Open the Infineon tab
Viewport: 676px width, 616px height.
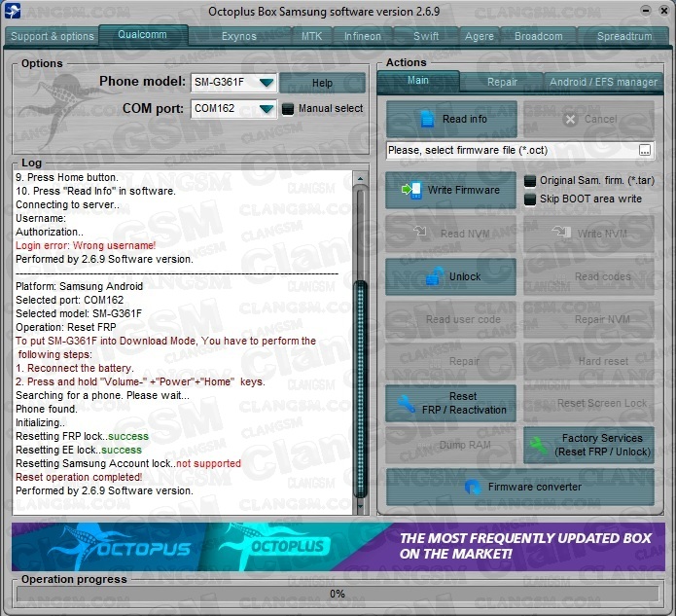tap(363, 36)
